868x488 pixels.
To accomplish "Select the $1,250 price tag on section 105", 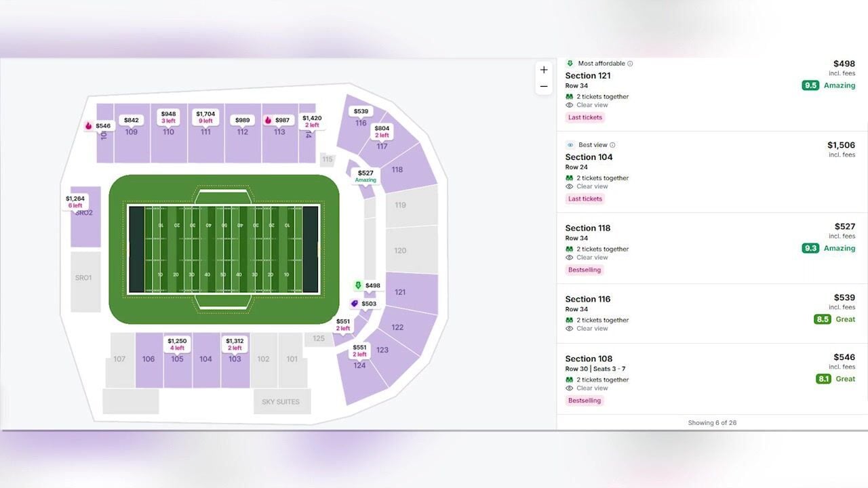I will (x=177, y=344).
